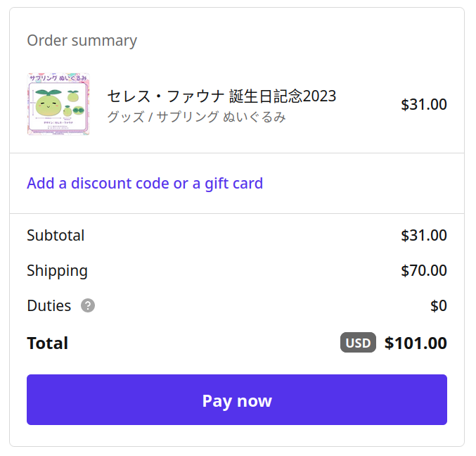Click the product line item price $31.00
Screen dimensions: 476x456
pos(423,105)
